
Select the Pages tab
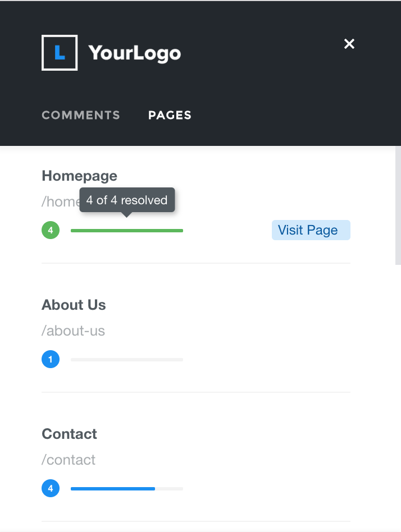coord(170,115)
